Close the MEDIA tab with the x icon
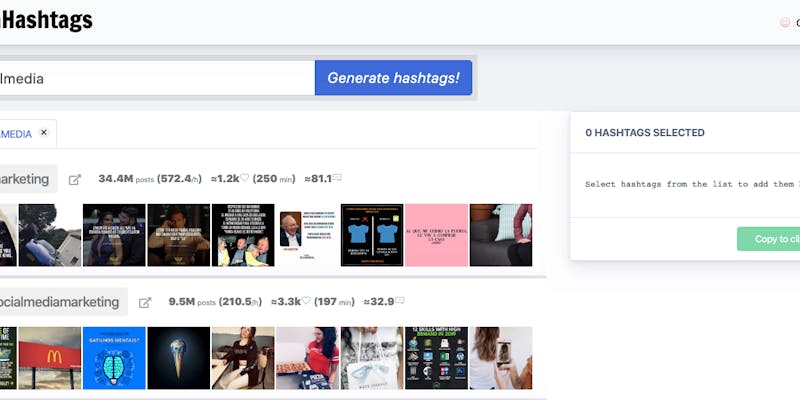The image size is (800, 400). pos(44,133)
